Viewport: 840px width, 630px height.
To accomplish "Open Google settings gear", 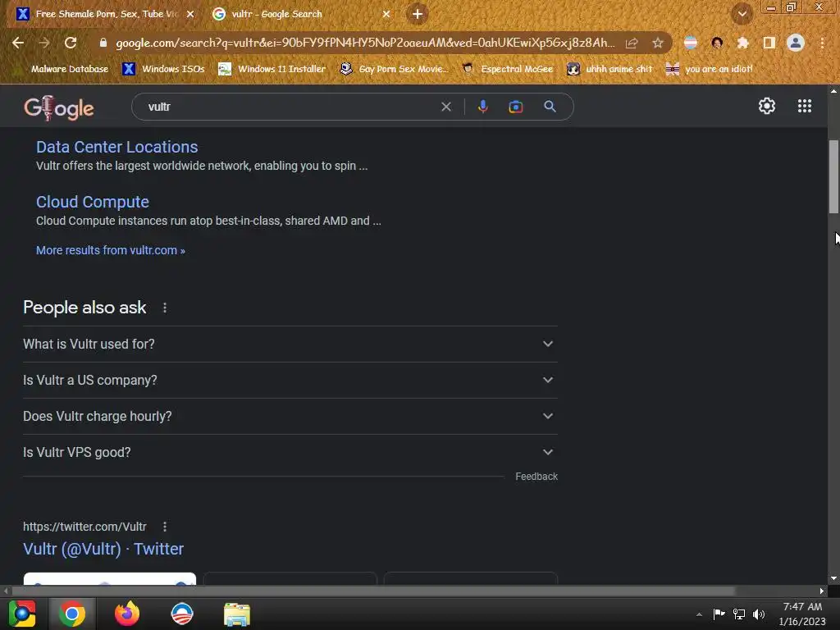I will 767,106.
